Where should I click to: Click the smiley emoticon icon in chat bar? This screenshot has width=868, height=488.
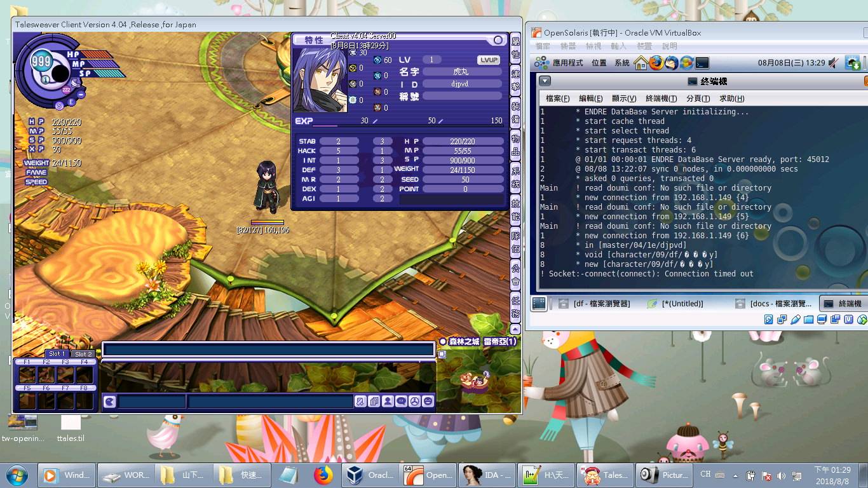coord(428,402)
